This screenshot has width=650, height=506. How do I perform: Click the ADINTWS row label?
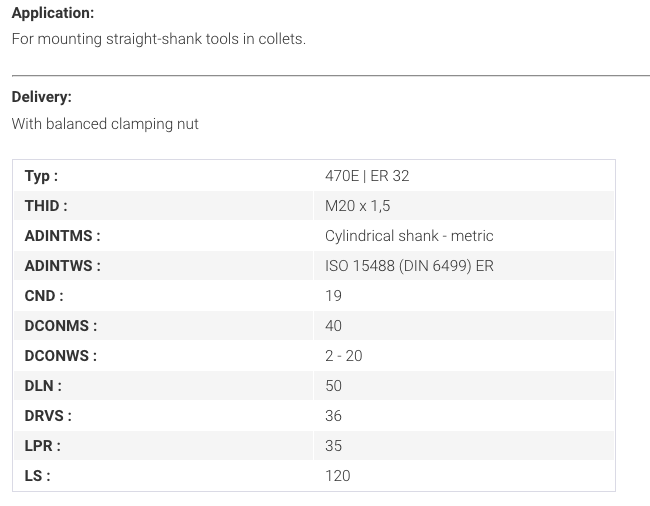tap(62, 266)
